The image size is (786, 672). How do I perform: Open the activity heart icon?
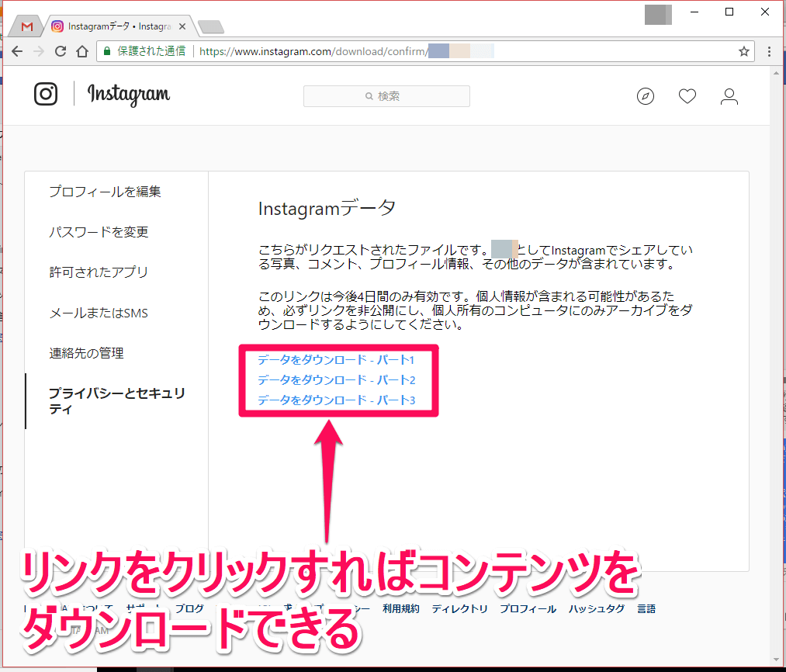(687, 95)
